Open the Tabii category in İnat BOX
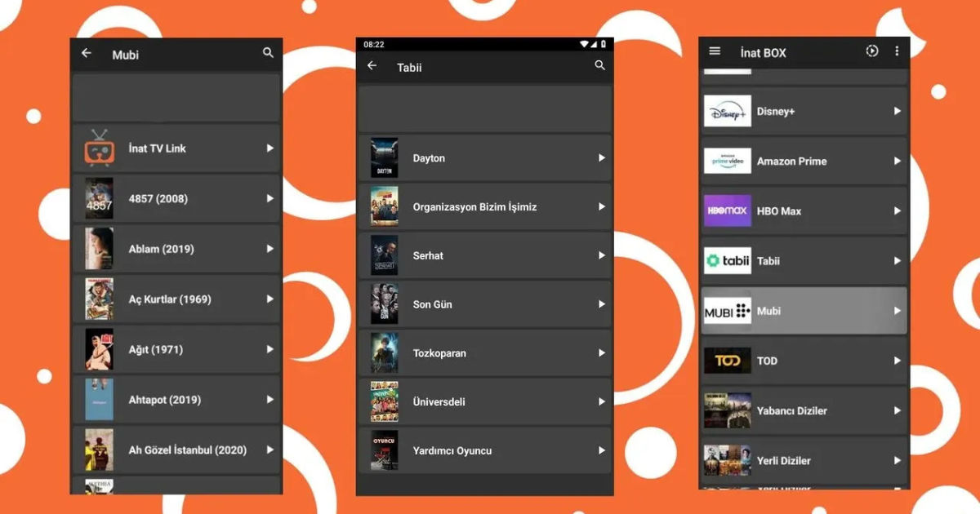 804,260
